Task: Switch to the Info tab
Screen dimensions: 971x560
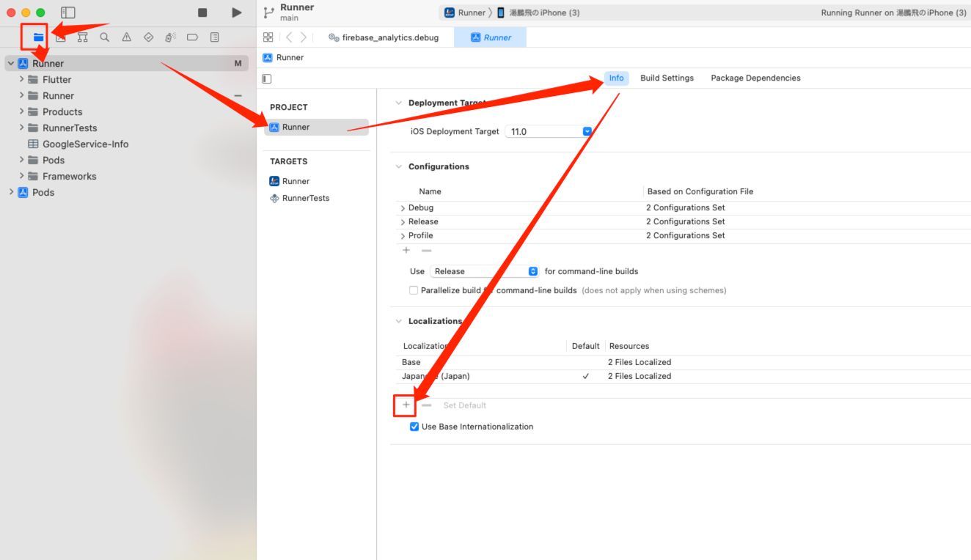Action: click(616, 78)
